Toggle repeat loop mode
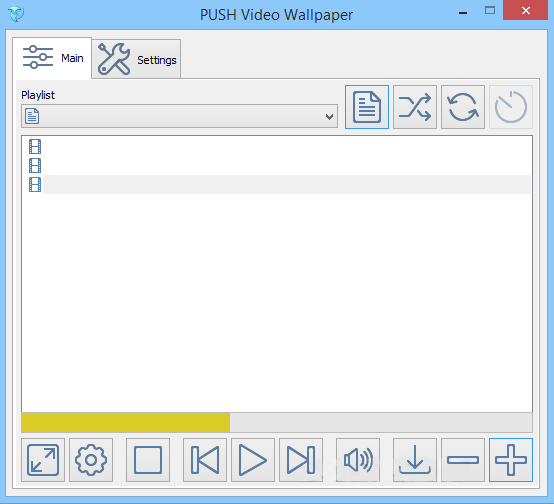Screen dimensions: 554x504 [x=463, y=107]
